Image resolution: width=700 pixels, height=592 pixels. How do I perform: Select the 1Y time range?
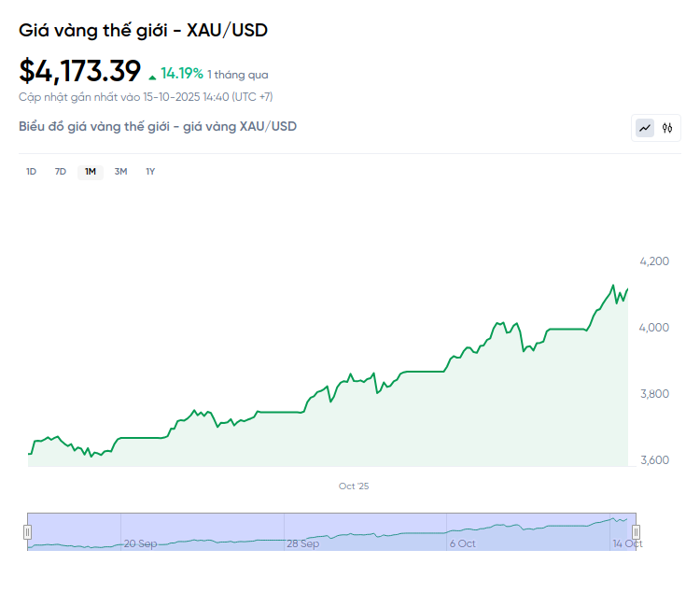tap(150, 171)
